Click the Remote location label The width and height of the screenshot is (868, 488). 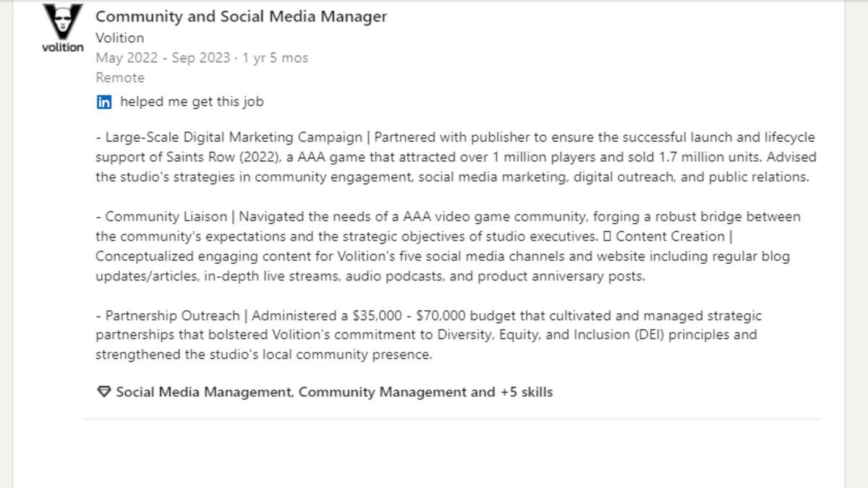(x=120, y=77)
